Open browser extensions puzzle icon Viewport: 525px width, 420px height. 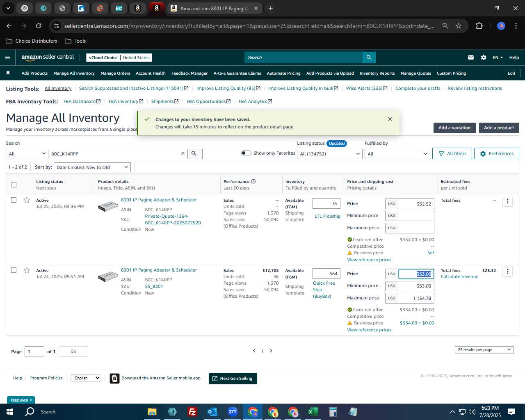(x=479, y=26)
